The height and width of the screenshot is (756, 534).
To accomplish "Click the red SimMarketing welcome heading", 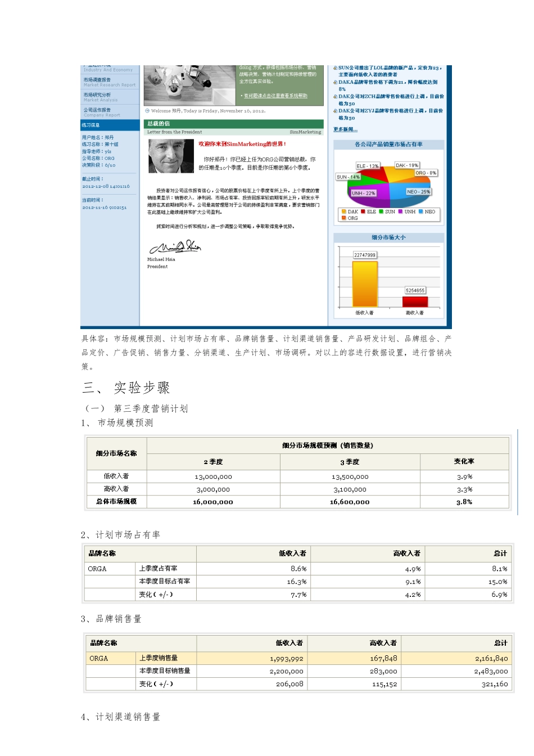I will [x=242, y=144].
